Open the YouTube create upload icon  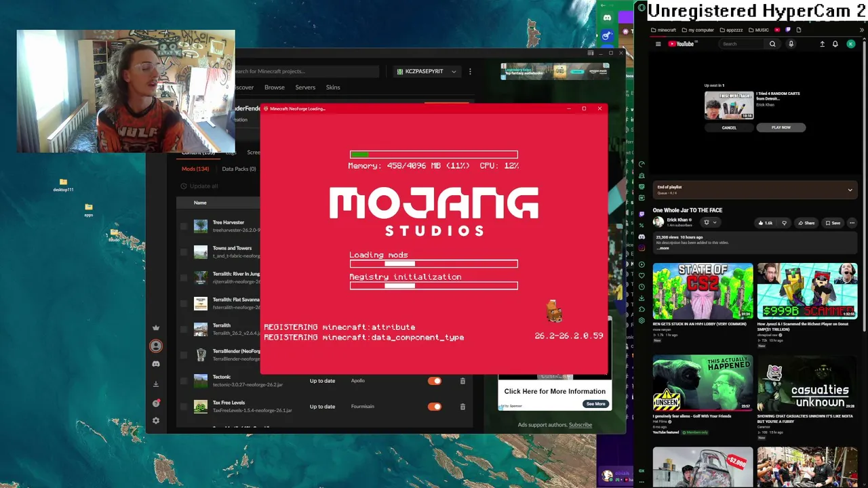point(822,44)
